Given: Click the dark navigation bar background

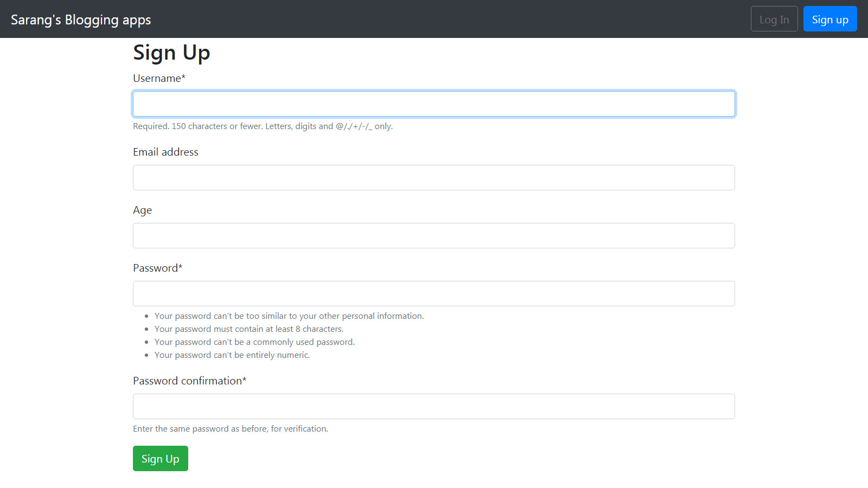Looking at the screenshot, I should pyautogui.click(x=434, y=18).
